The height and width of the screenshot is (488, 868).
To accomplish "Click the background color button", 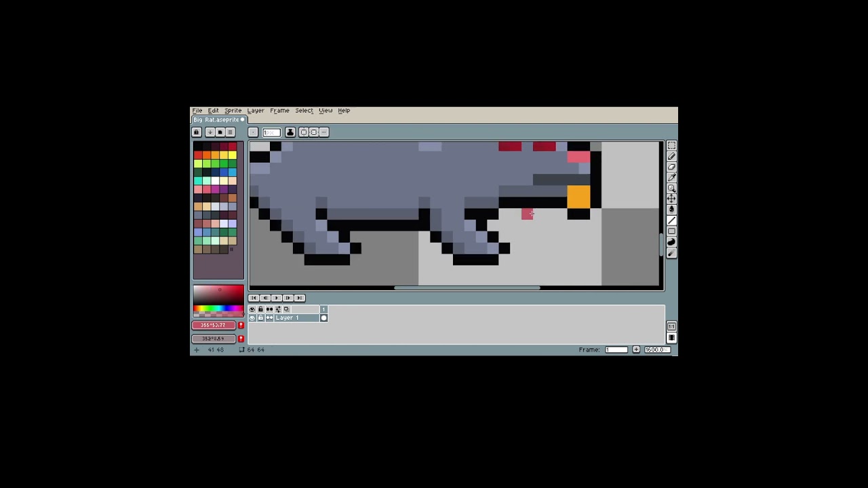I will pyautogui.click(x=214, y=338).
